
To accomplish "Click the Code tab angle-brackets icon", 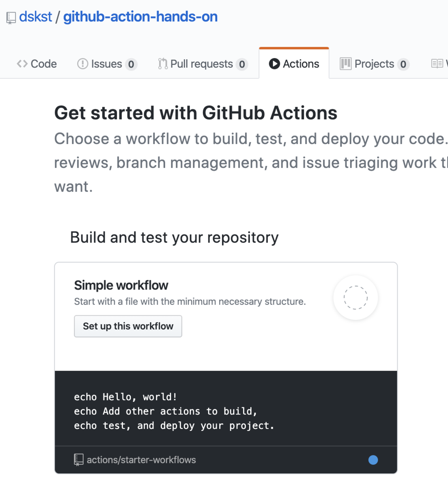I will (22, 64).
